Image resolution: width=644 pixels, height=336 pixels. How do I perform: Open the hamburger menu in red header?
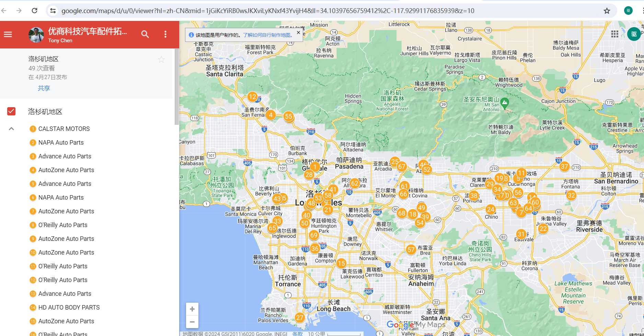click(x=8, y=34)
